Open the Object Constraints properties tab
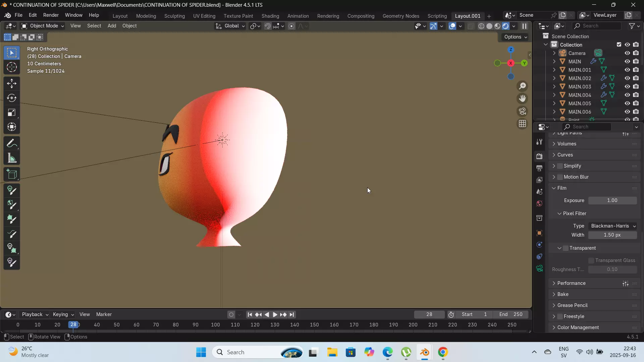Screen dimensions: 644x362 [x=539, y=256]
